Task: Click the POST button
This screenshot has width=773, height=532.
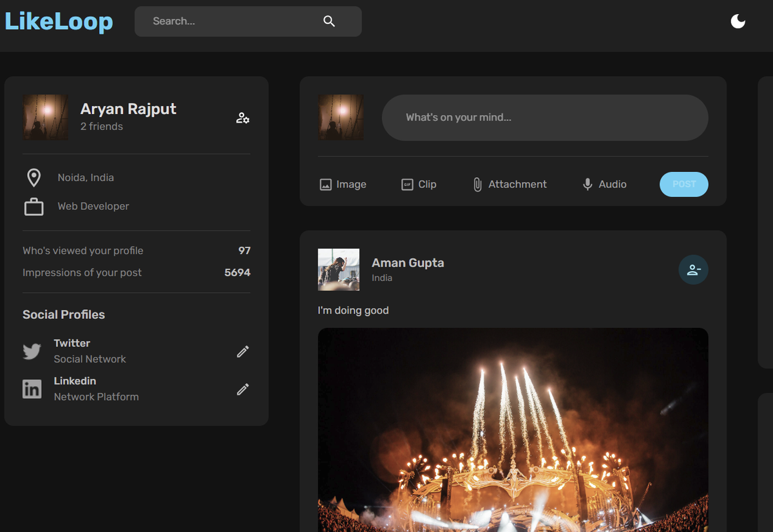Action: (x=684, y=184)
